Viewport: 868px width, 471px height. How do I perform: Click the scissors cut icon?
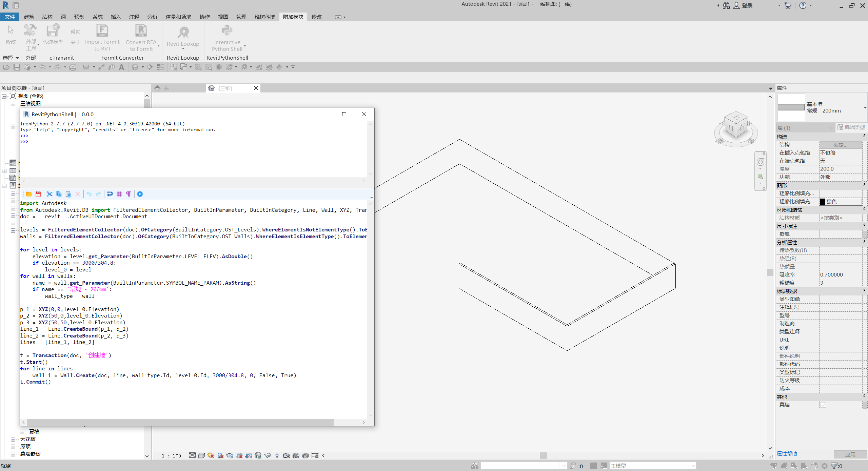coord(50,194)
